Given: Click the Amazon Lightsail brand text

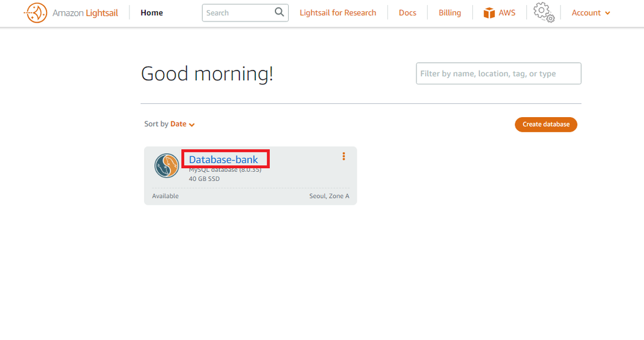Looking at the screenshot, I should point(85,13).
